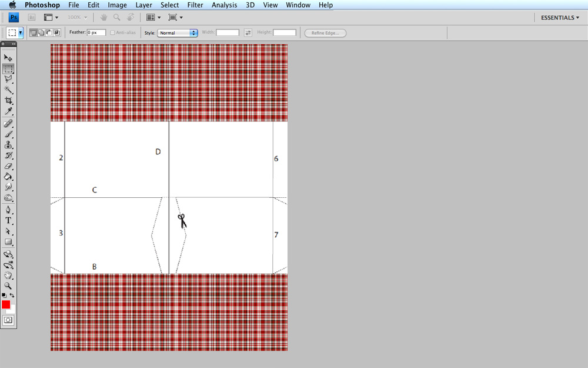Select the Zoom tool
Image resolution: width=588 pixels, height=368 pixels.
tap(8, 286)
